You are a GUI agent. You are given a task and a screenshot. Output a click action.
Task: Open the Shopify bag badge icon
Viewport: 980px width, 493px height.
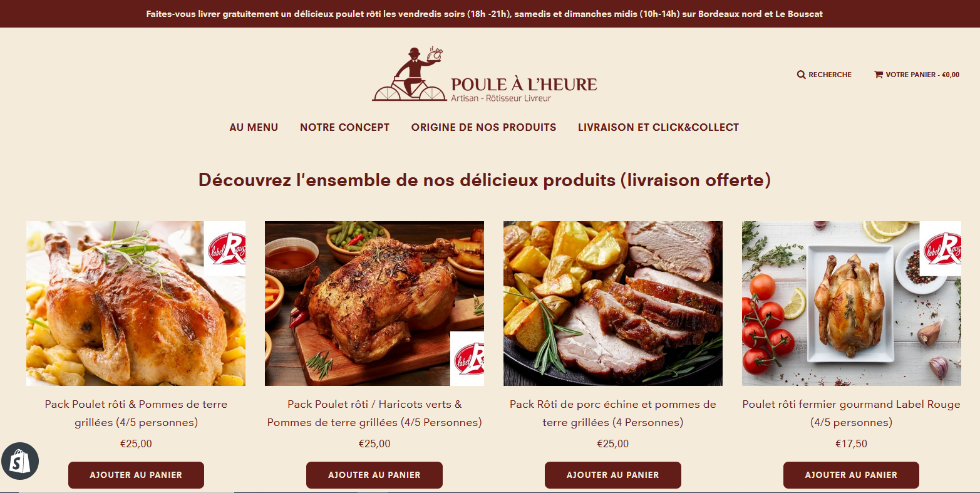click(20, 462)
